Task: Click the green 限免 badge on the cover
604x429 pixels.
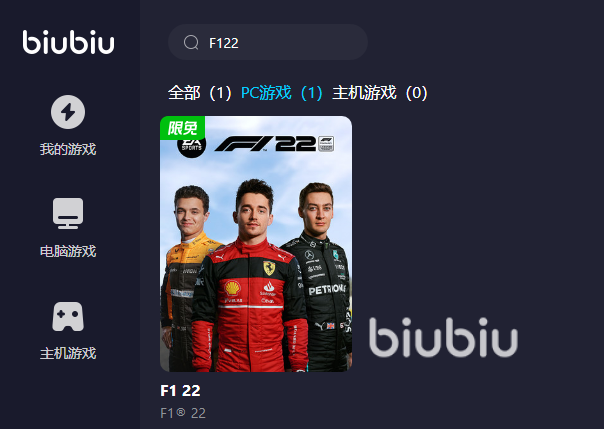Action: pos(182,127)
